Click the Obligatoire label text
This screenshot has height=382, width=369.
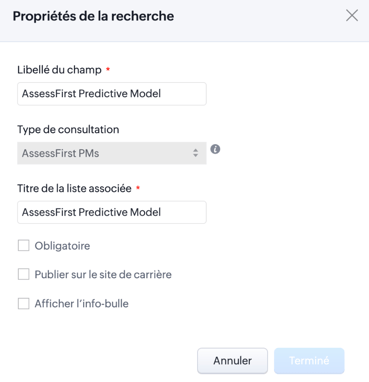click(62, 246)
